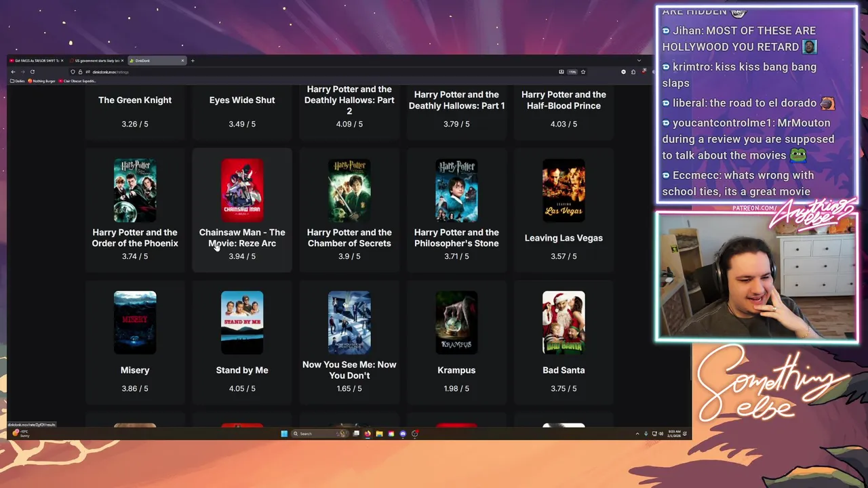Click Eyes Wide Shut title
868x488 pixels.
click(x=242, y=100)
